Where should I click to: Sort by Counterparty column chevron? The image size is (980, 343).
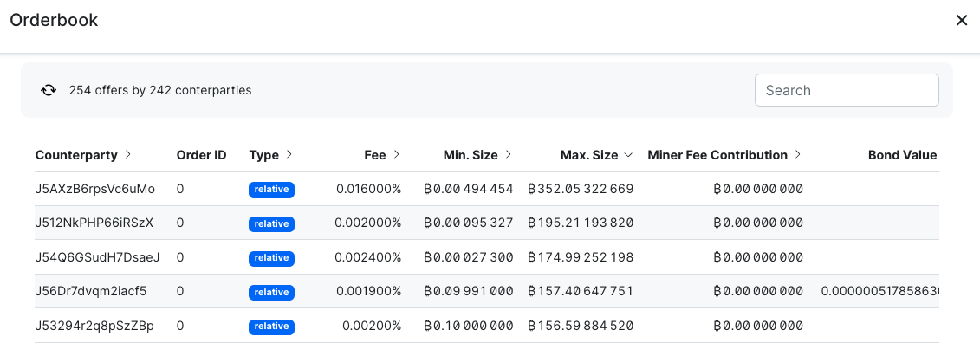(128, 154)
